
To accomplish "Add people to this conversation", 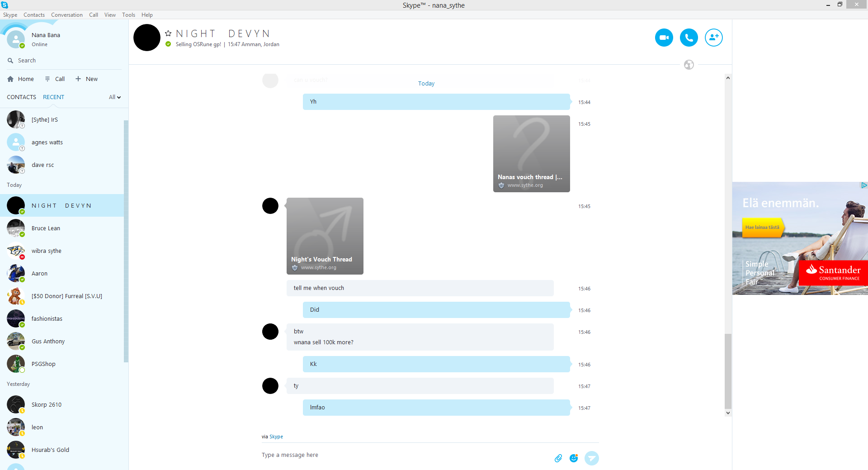I will 713,38.
